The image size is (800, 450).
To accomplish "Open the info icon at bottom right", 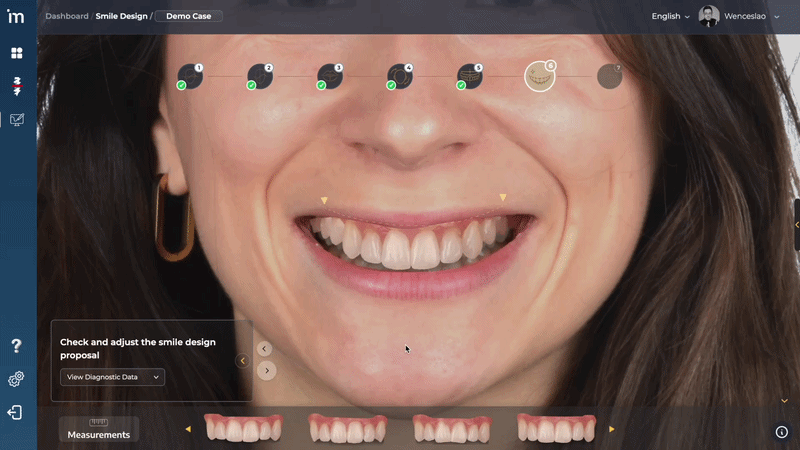I will (x=781, y=432).
